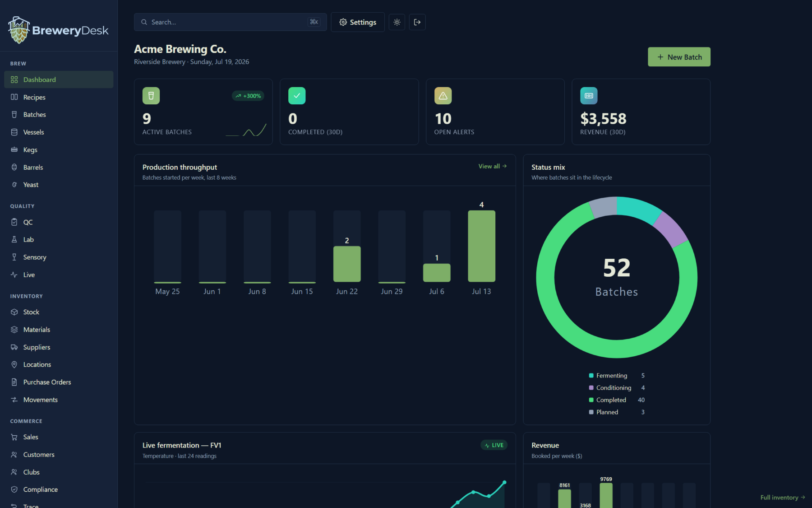Click the $3,558 revenue value
The image size is (812, 508).
coord(603,119)
